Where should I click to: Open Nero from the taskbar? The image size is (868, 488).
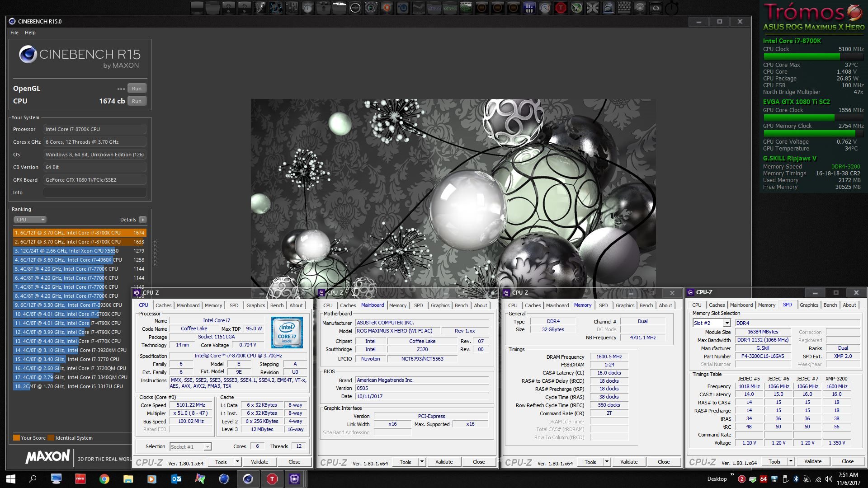(x=80, y=479)
